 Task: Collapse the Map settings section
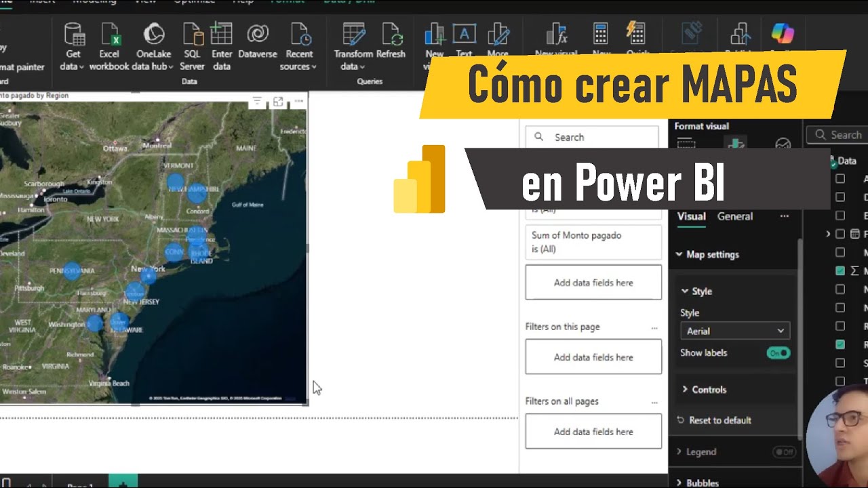tap(679, 255)
